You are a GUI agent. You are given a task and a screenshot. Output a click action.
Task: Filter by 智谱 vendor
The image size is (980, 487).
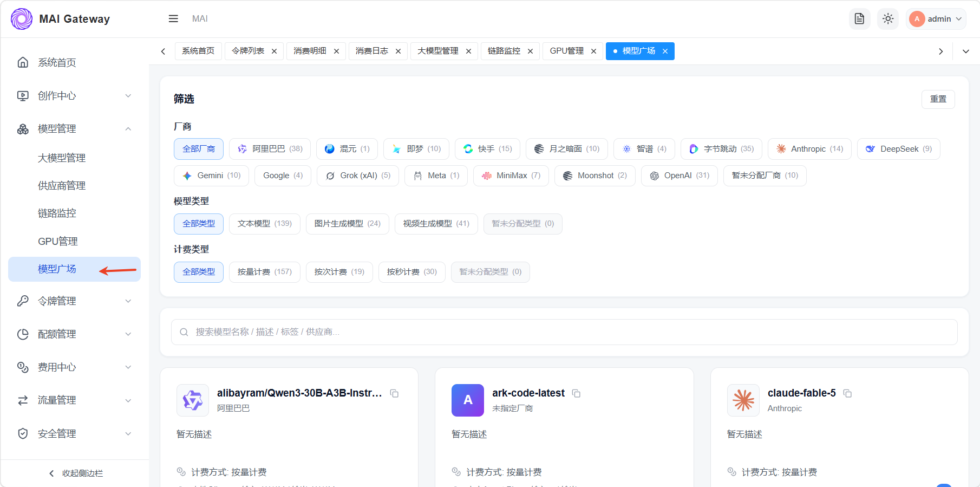coord(644,149)
